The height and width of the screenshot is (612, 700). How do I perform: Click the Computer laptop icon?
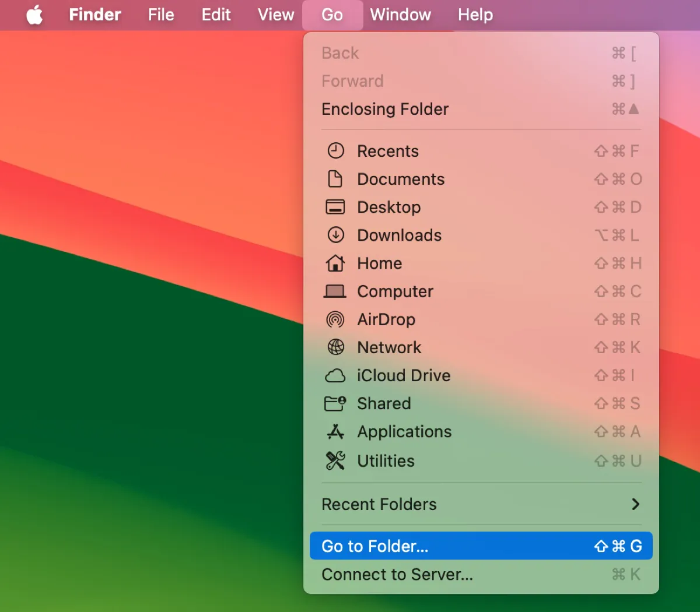tap(335, 291)
